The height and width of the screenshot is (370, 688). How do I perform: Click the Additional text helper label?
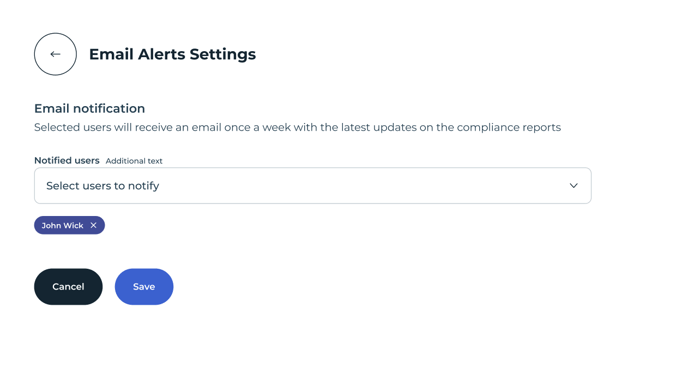134,161
